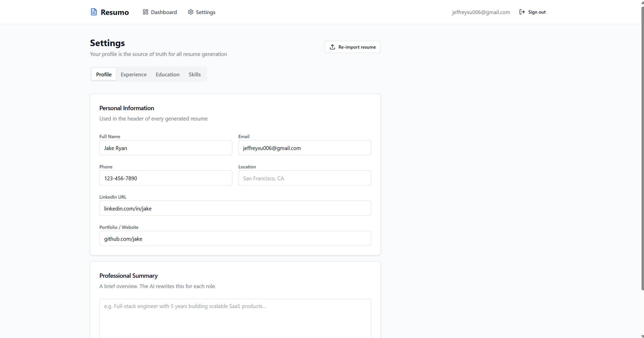Click the Dashboard grid icon
The width and height of the screenshot is (644, 338).
coord(145,12)
